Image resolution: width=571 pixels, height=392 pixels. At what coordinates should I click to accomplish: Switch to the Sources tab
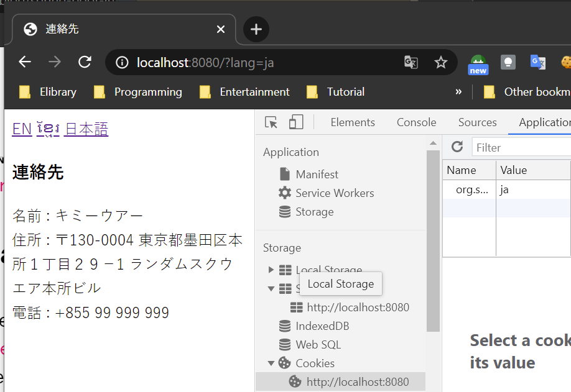[477, 122]
